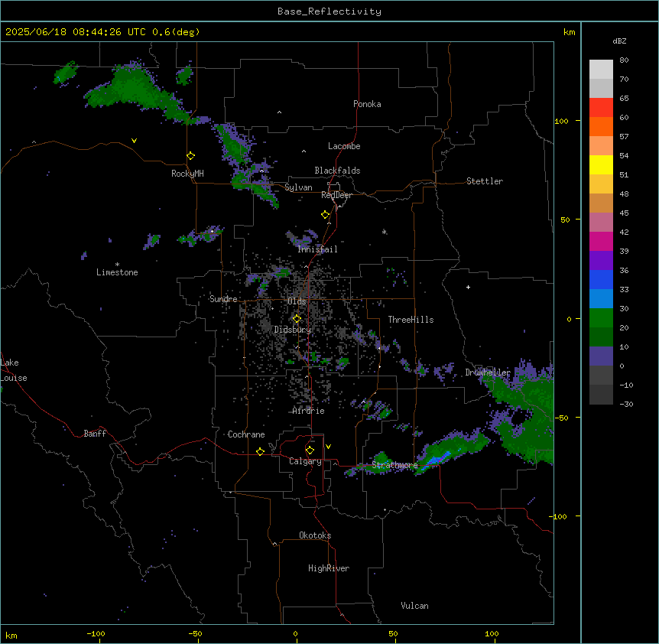Viewport: 659px width, 644px height.
Task: Click the km unit label at top right
Action: 569,32
